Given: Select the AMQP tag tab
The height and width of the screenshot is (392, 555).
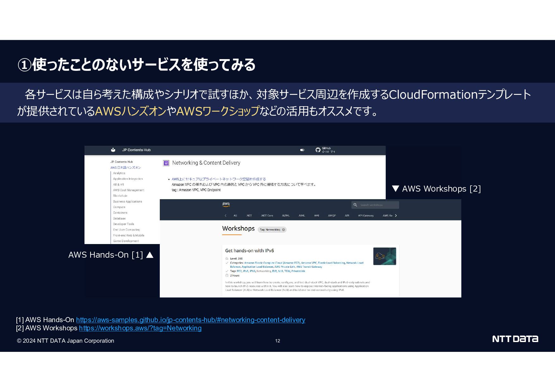Looking at the screenshot, I should coord(332,216).
